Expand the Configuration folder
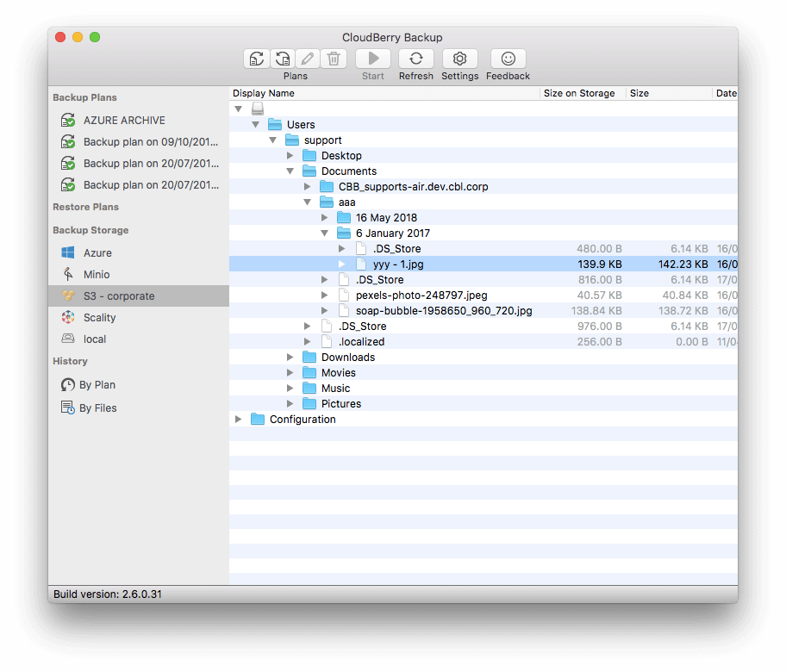Viewport: 786px width, 672px height. [238, 419]
